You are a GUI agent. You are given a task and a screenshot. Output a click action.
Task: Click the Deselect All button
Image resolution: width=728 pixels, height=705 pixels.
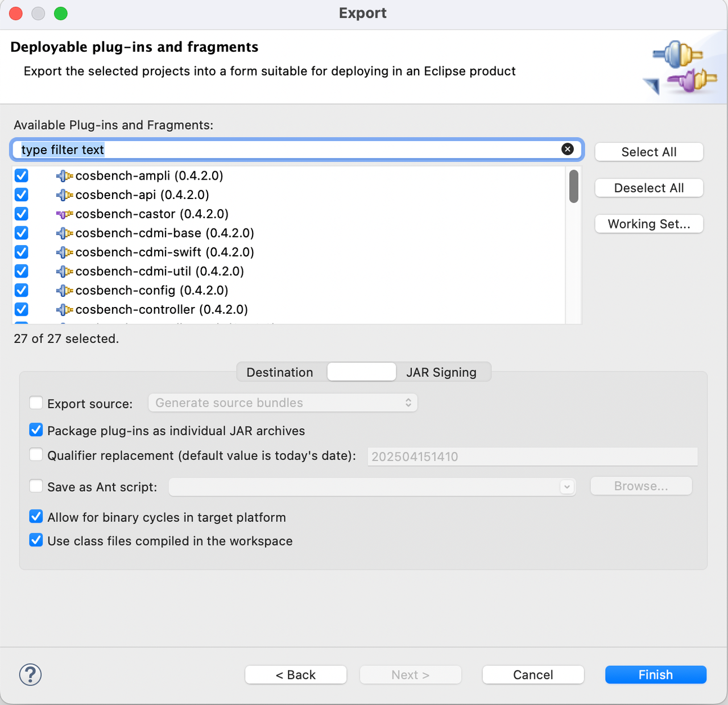[649, 188]
